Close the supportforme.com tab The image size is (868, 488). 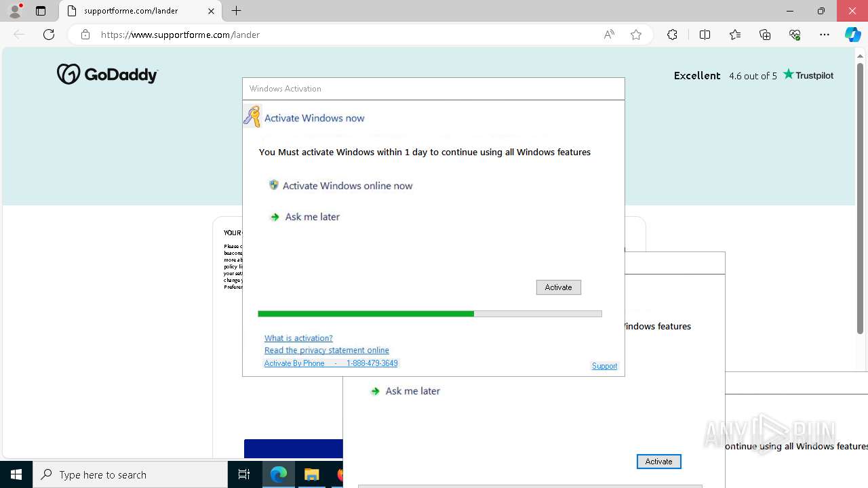click(211, 11)
